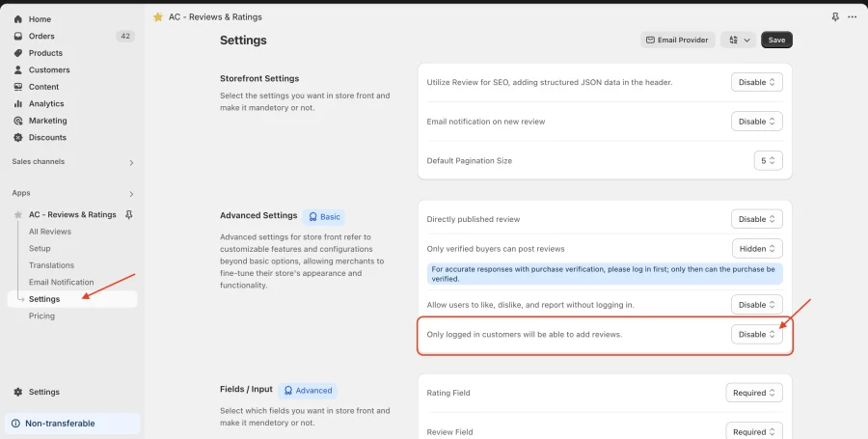Select the Products tag icon
The height and width of the screenshot is (439, 868).
click(17, 53)
